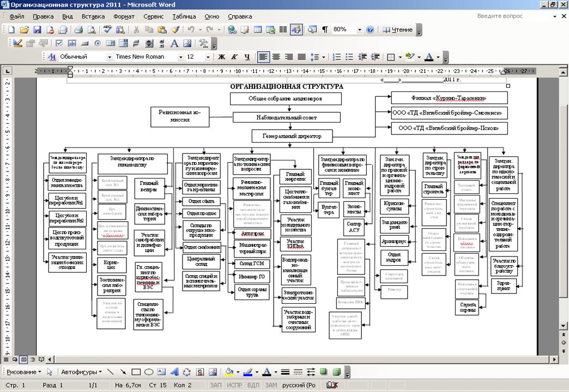Open the font name dropdown Times New Roman
The width and height of the screenshot is (569, 392).
[179, 57]
